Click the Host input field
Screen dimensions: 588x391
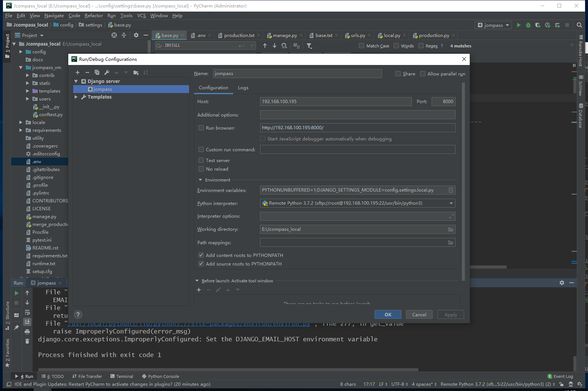click(x=336, y=102)
